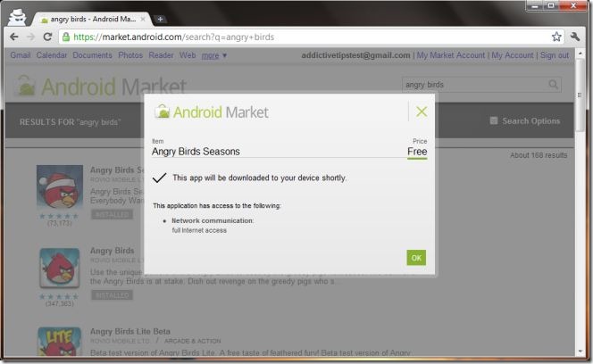
Task: Reload the page with the refresh icon
Action: pos(47,37)
